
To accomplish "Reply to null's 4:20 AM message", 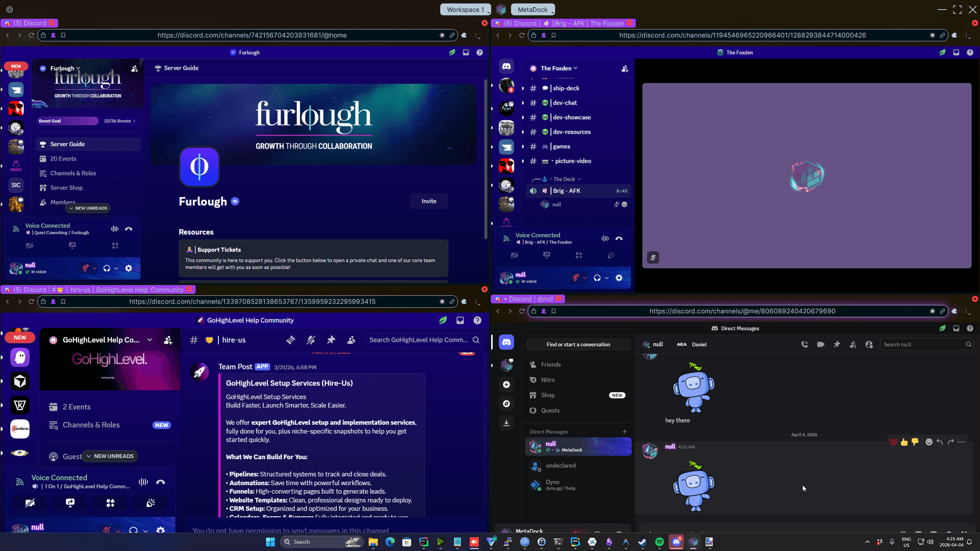I will tap(940, 442).
